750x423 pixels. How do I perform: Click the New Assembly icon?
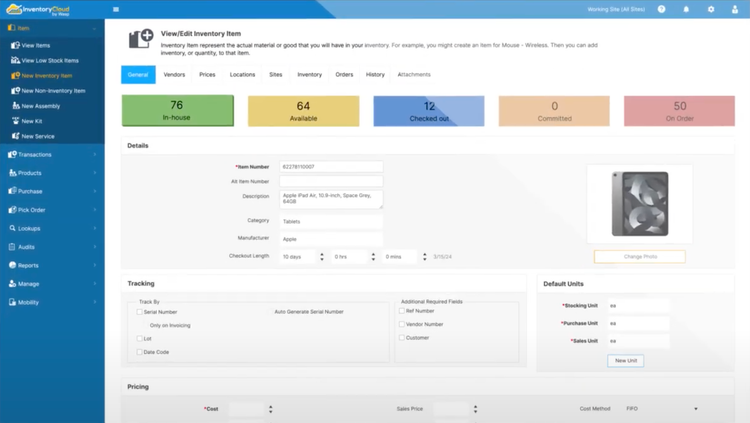coord(16,106)
